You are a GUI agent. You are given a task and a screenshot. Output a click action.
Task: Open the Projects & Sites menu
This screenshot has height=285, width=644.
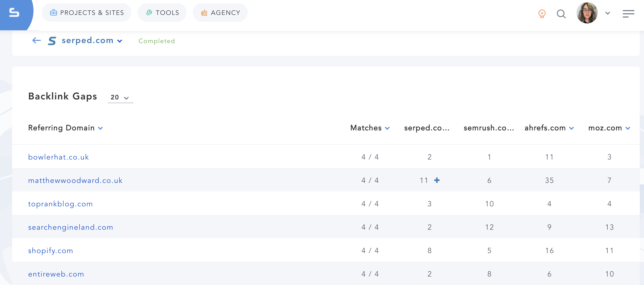[87, 12]
